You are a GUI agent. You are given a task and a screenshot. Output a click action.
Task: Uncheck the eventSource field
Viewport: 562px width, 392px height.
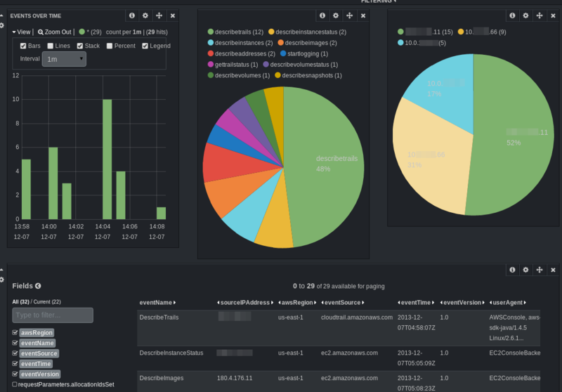(15, 353)
